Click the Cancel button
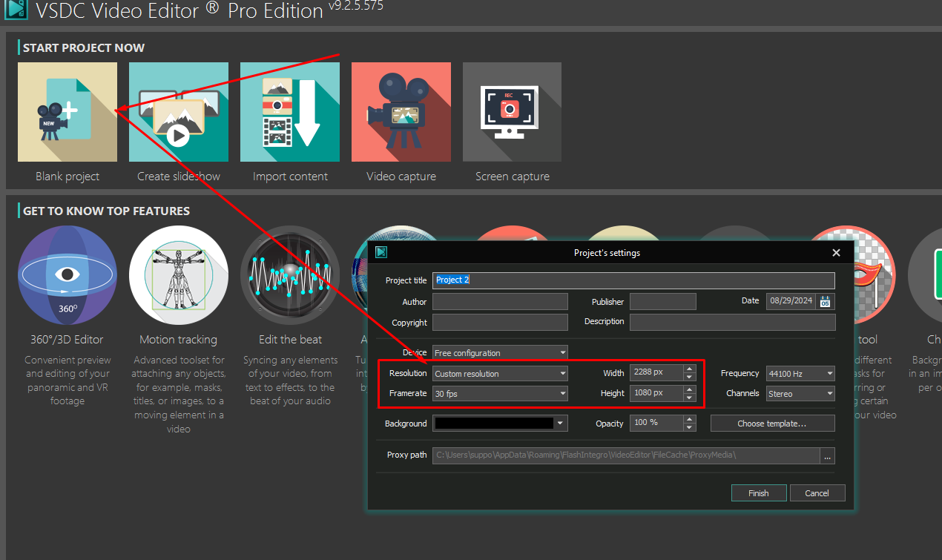This screenshot has height=560, width=942. coord(817,493)
